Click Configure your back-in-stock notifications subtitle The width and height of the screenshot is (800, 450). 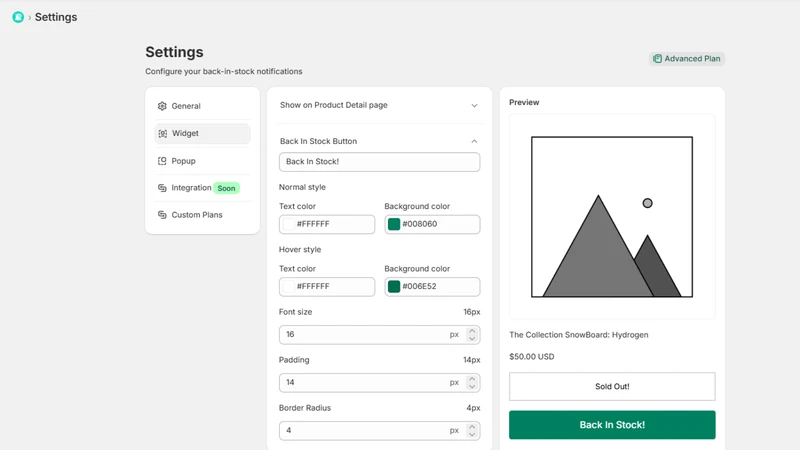pyautogui.click(x=223, y=71)
